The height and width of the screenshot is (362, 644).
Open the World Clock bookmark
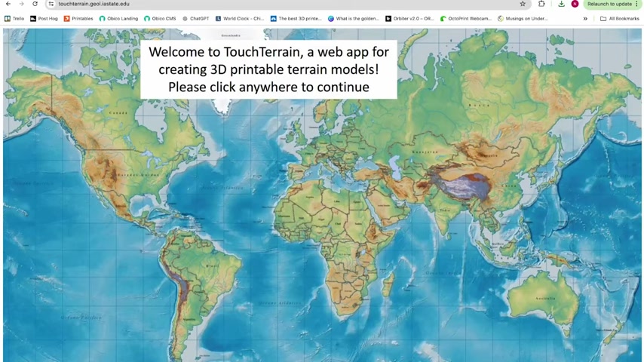pyautogui.click(x=240, y=19)
